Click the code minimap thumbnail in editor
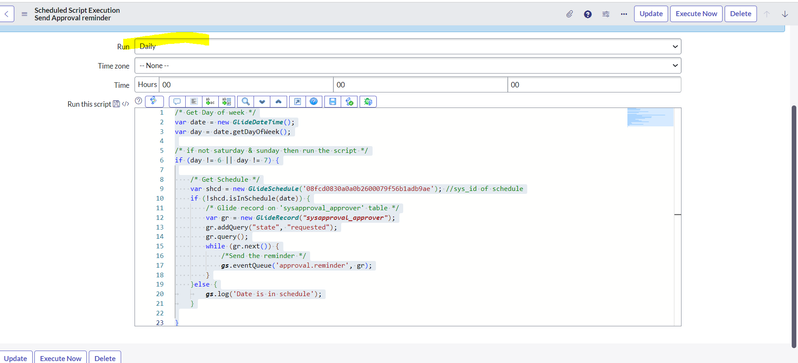 [x=650, y=117]
